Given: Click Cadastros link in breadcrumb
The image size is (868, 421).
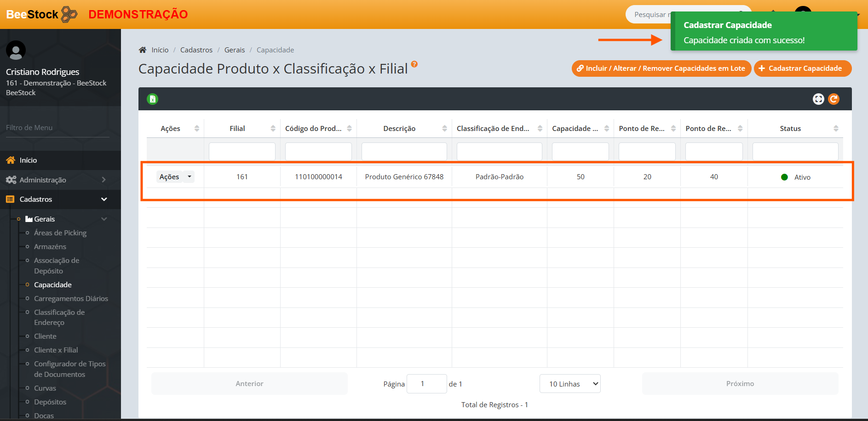Looking at the screenshot, I should tap(196, 50).
